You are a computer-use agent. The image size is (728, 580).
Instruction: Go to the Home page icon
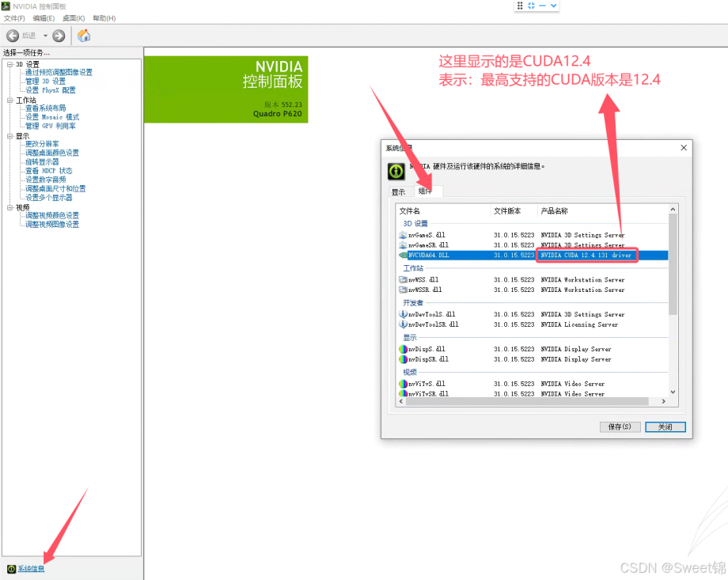click(84, 36)
